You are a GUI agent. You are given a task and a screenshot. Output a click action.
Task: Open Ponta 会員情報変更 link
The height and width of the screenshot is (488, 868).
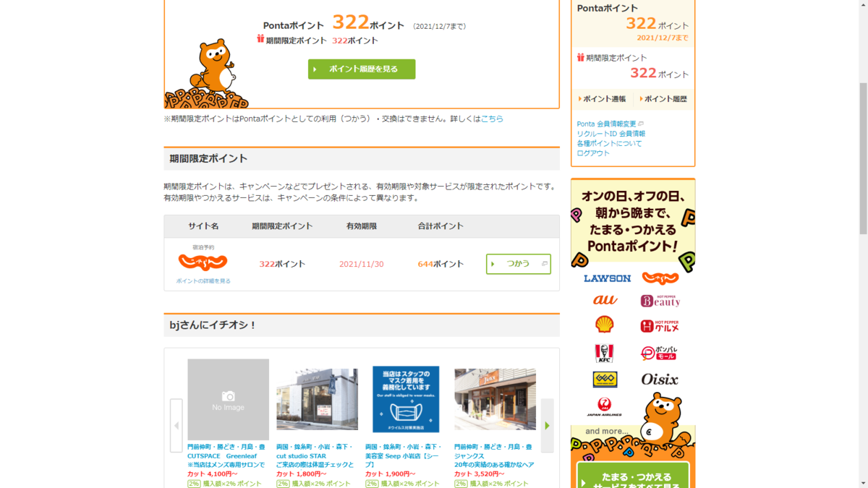607,124
